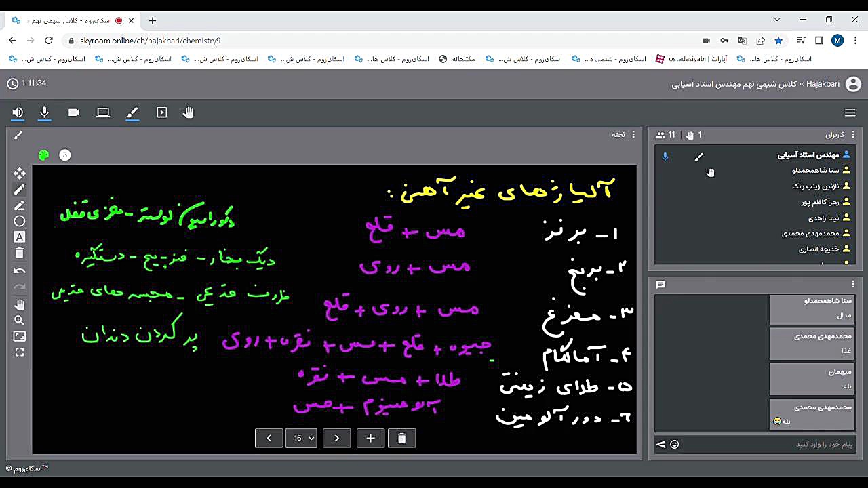Add a new whiteboard page
This screenshot has height=488, width=868.
[370, 438]
